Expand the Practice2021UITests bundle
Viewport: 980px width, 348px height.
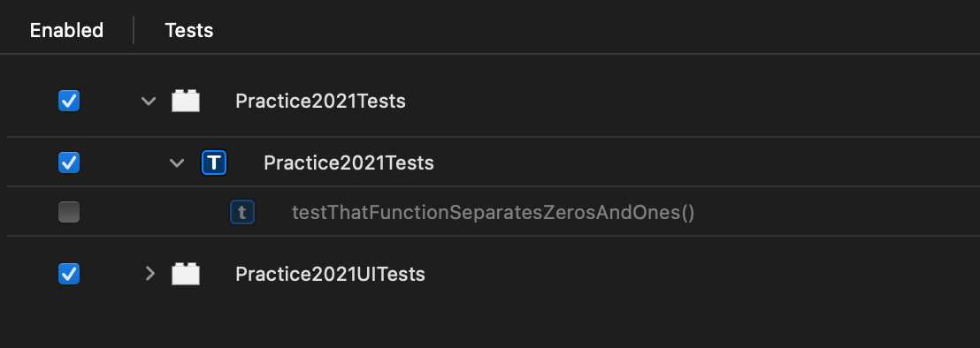tap(149, 274)
